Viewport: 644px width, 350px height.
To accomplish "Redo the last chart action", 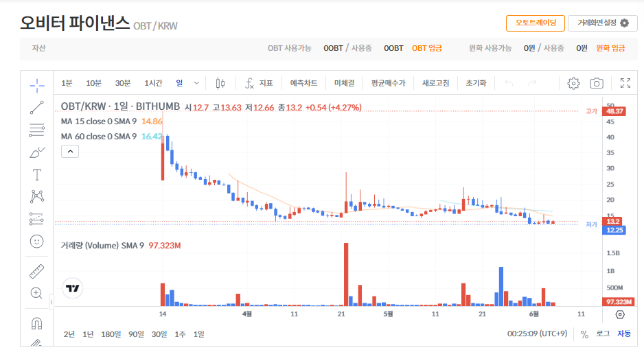I will [x=532, y=83].
